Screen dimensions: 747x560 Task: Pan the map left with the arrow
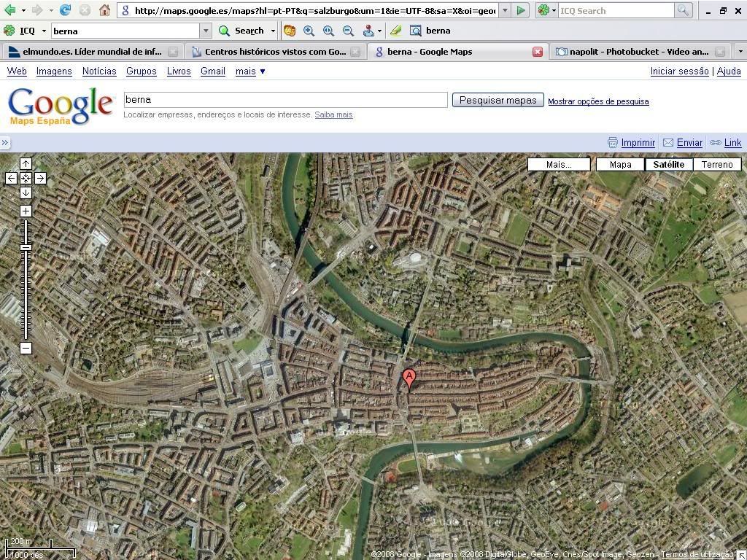[12, 178]
